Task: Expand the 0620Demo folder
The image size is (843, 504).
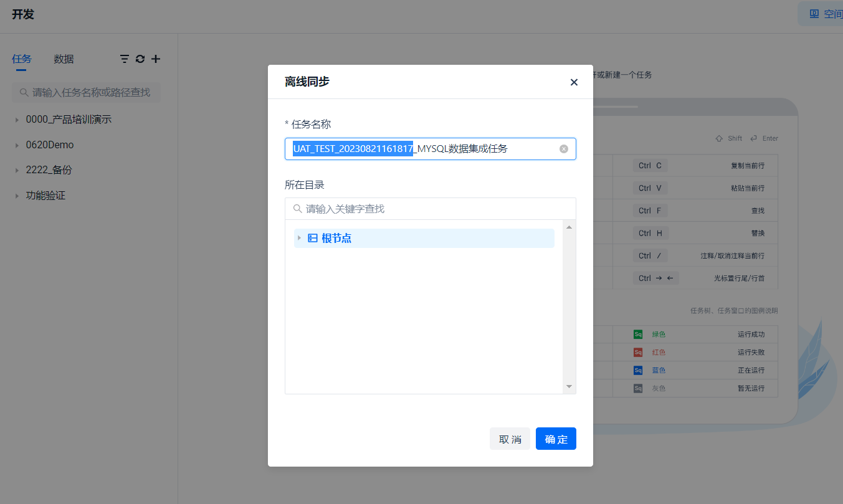Action: coord(17,145)
